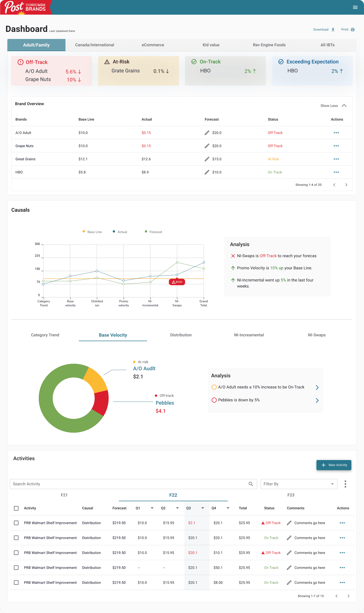
Task: Switch to the F21 fiscal year tab
Action: click(64, 495)
